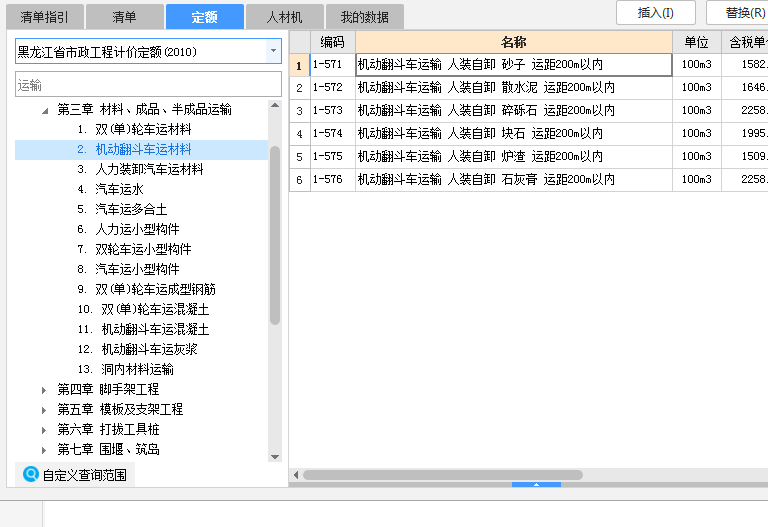Image resolution: width=768 pixels, height=527 pixels.
Task: Select code cell 1-575
Action: 333,157
